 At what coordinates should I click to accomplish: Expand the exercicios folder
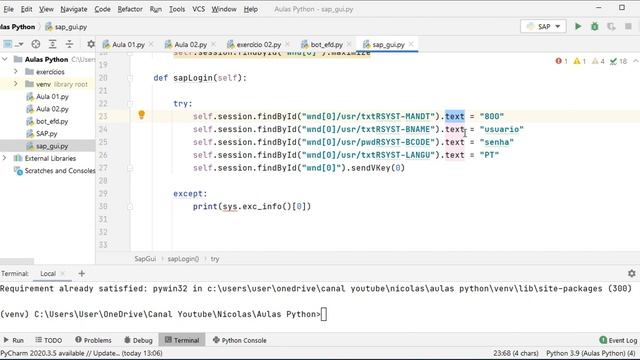pyautogui.click(x=16, y=71)
